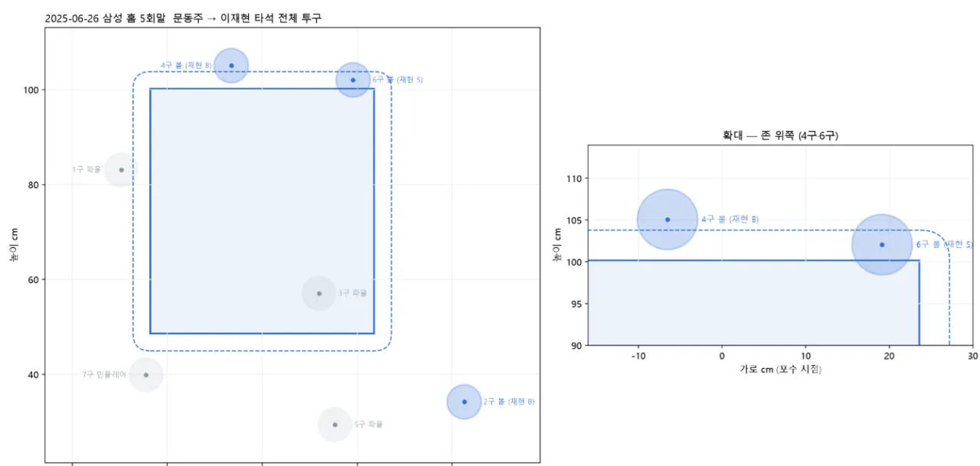Select the 6구 볼 circle in the zoomed plot
This screenshot has height=466, width=980.
click(882, 245)
